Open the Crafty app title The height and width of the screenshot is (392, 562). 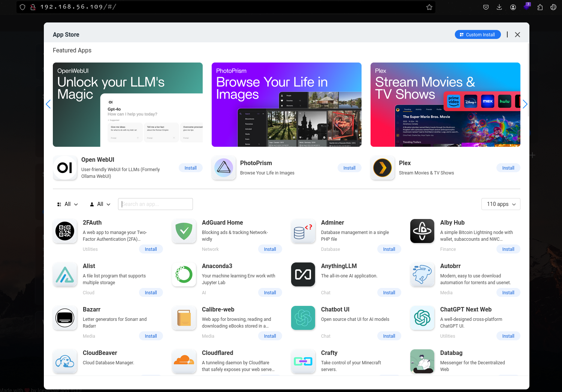pos(329,353)
